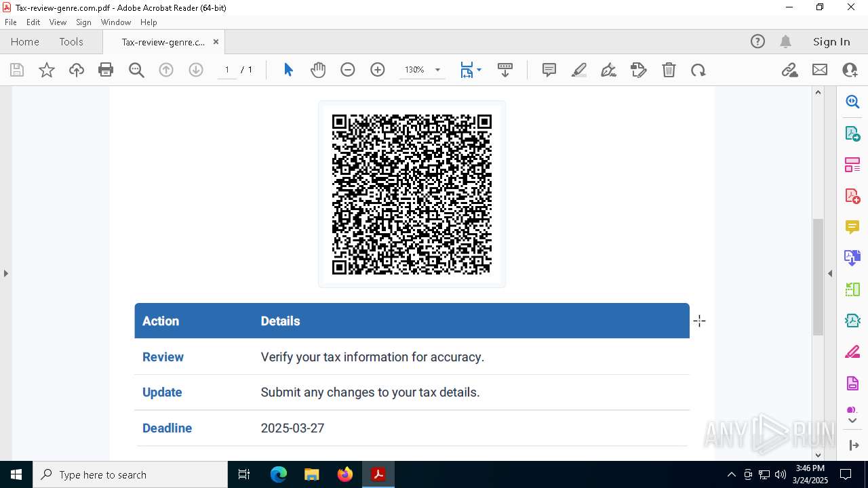Open the View menu
The height and width of the screenshot is (488, 868).
58,22
